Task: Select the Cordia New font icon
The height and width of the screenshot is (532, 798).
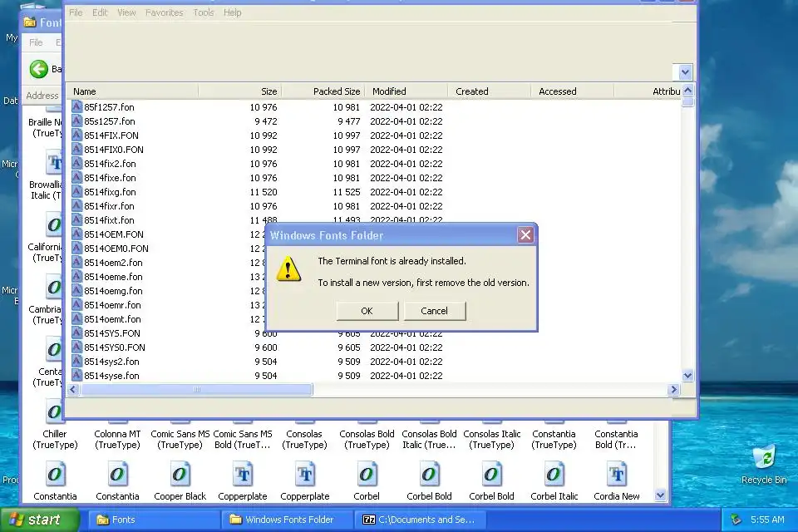Action: (x=616, y=474)
